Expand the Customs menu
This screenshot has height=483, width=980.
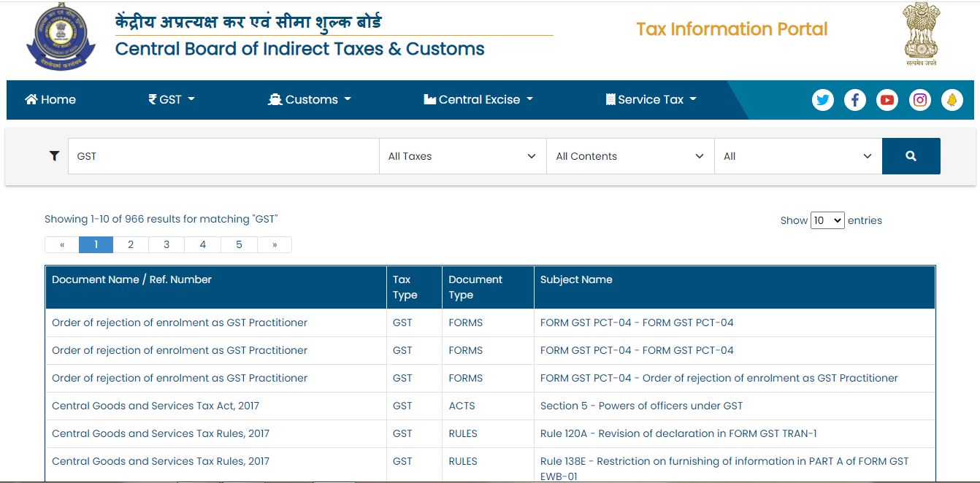pos(309,99)
